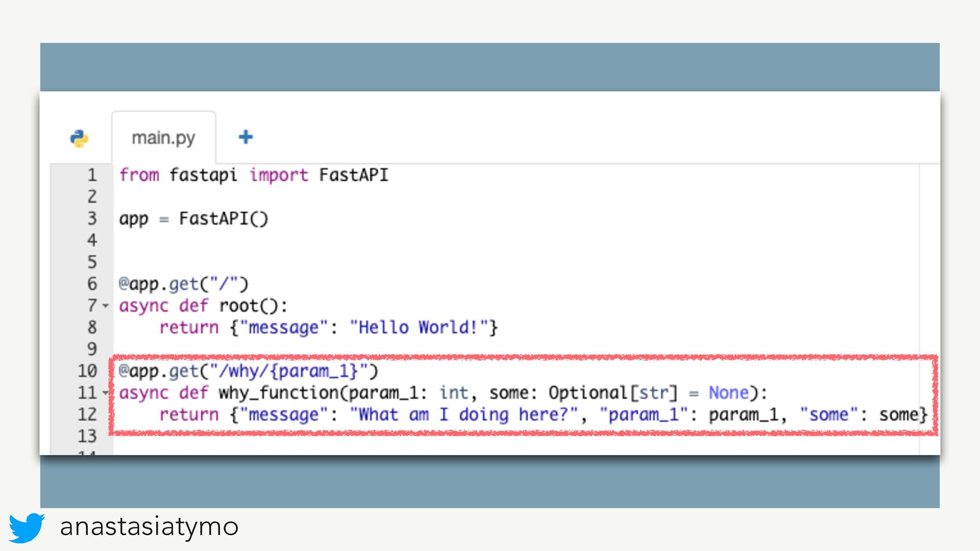Click the why_function name

pos(279,393)
